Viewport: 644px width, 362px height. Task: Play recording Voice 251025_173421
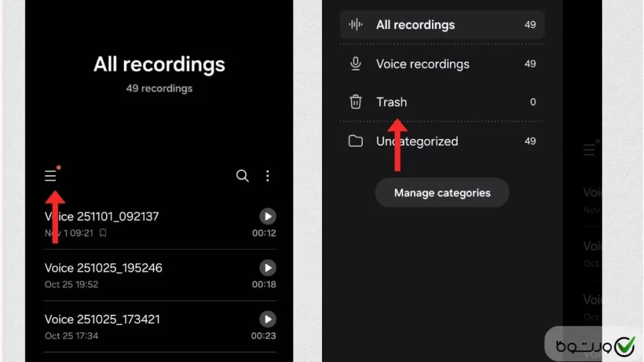pos(268,320)
